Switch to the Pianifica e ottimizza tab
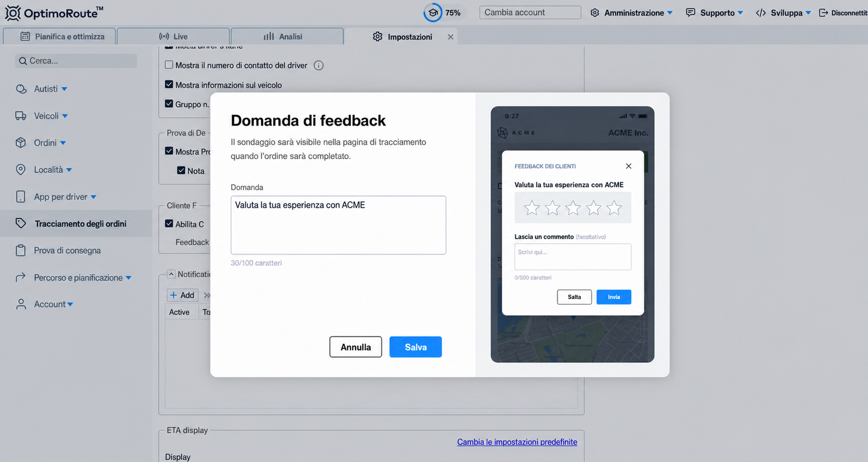The height and width of the screenshot is (462, 868). pos(59,36)
